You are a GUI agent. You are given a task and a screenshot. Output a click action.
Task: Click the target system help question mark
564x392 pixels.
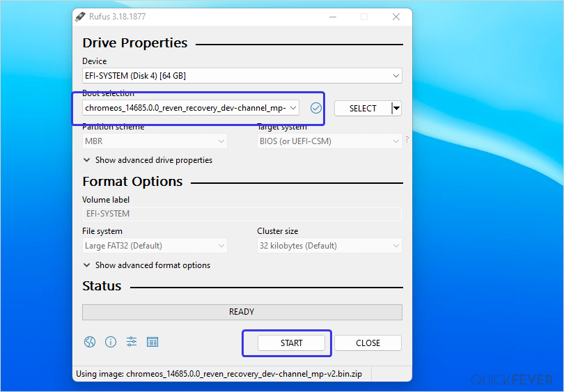click(407, 140)
